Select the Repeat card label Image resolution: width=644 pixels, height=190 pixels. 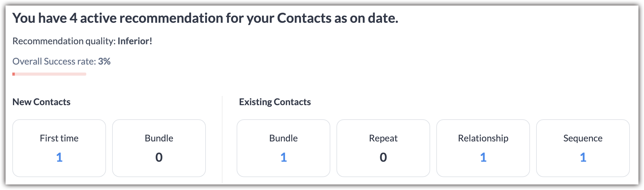click(383, 138)
